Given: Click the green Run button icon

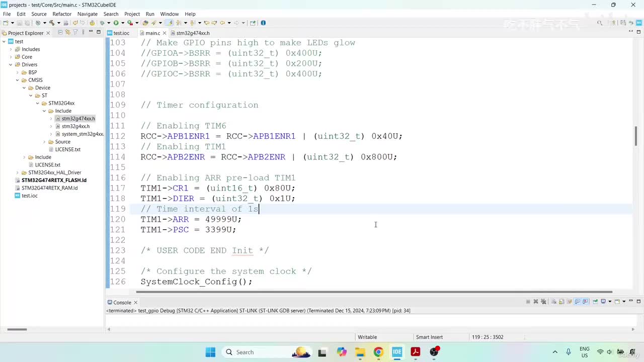Looking at the screenshot, I should click(x=116, y=23).
